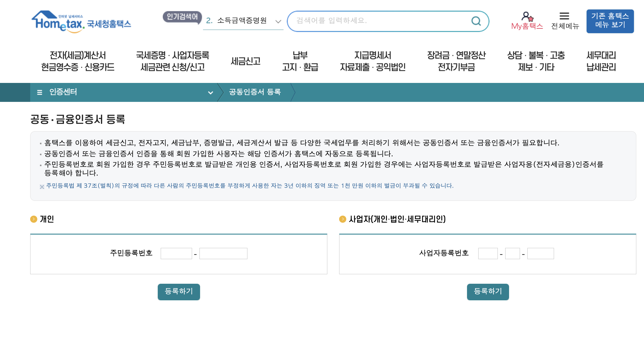
Task: Open the 국세증명·사업자등록 menu
Action: point(173,61)
